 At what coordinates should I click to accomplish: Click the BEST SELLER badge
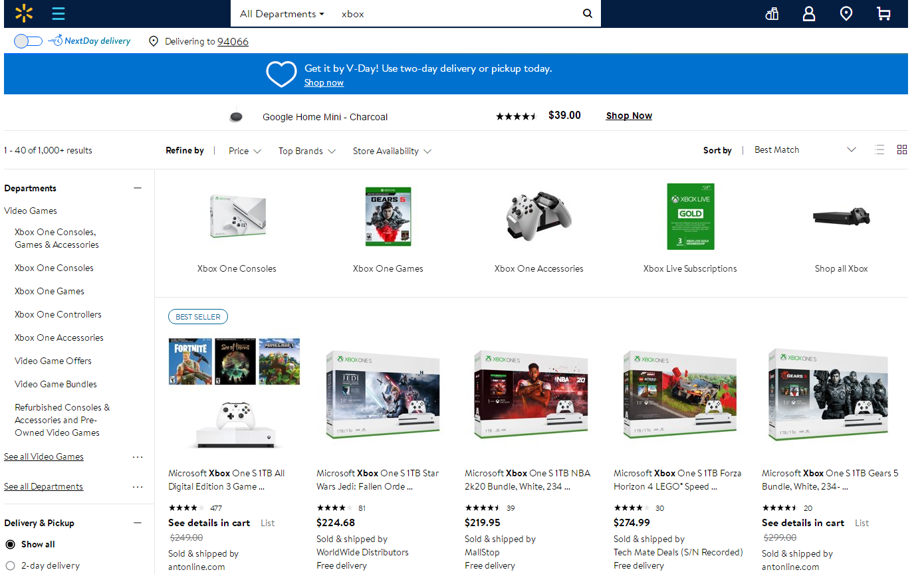pos(198,317)
